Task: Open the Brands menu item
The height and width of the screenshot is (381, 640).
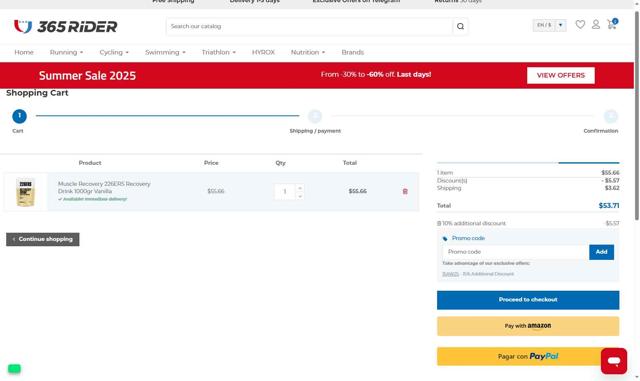Action: [353, 52]
